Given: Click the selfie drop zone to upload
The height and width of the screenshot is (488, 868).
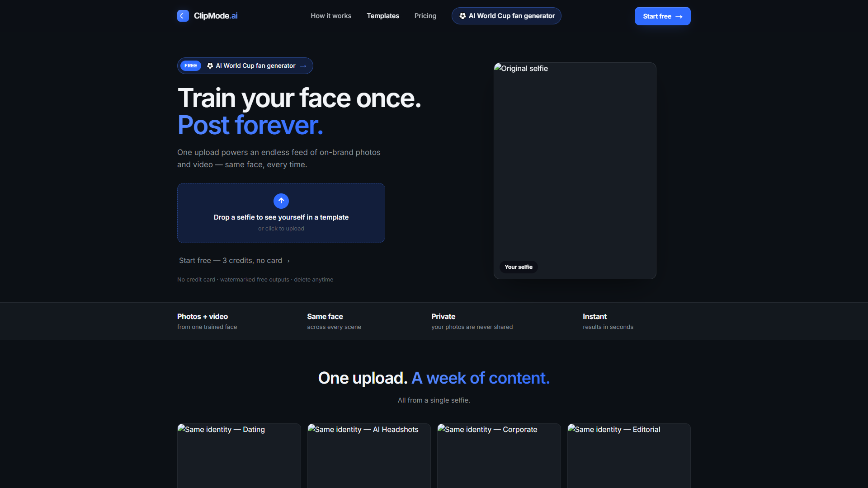Looking at the screenshot, I should [281, 213].
